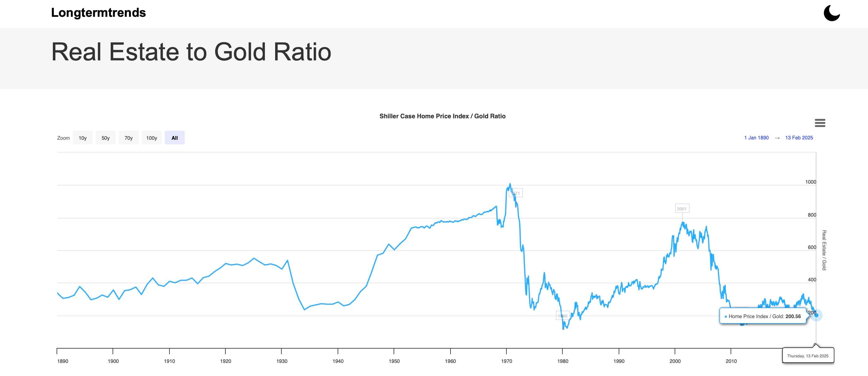Screen dimensions: 868x376
Task: Select the 10y zoom range
Action: 83,138
